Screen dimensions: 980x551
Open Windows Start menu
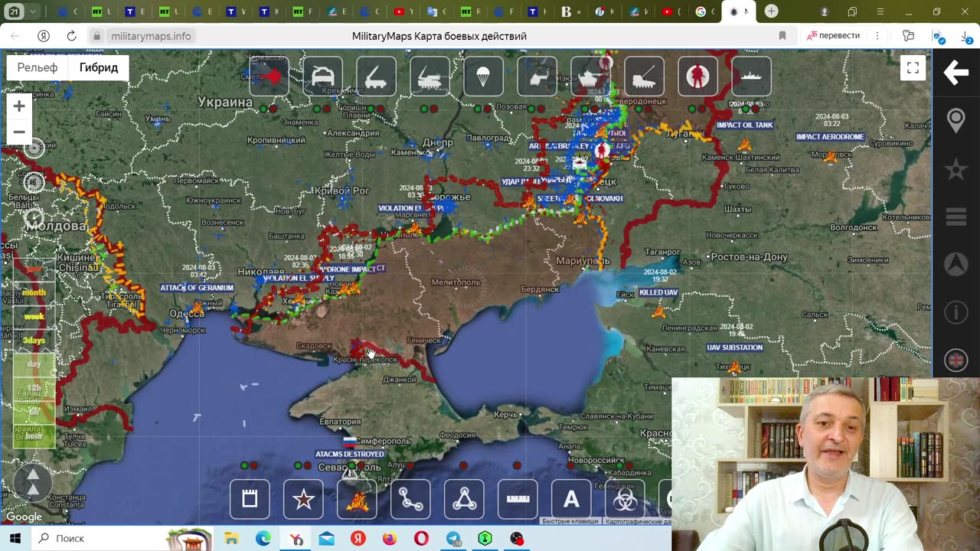15,539
